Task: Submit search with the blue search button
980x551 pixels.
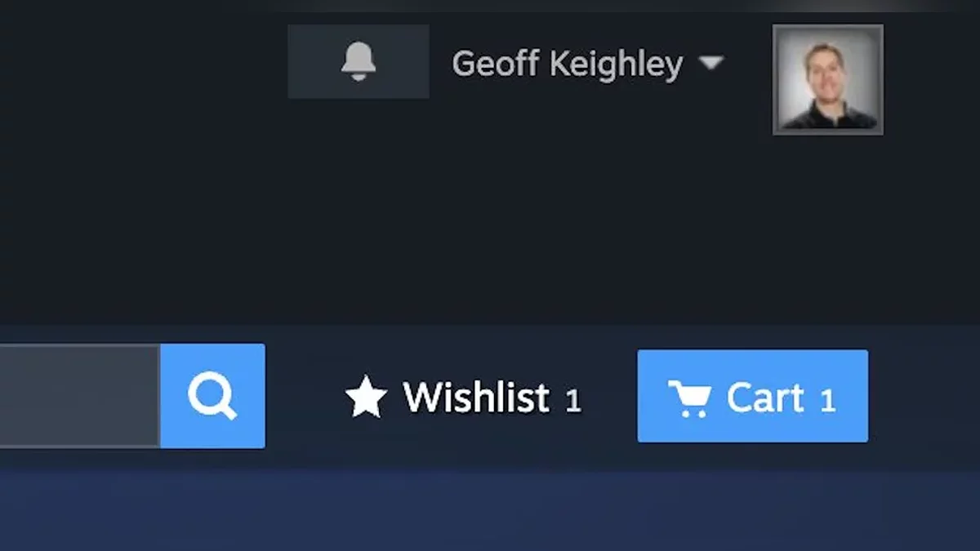Action: pos(212,396)
